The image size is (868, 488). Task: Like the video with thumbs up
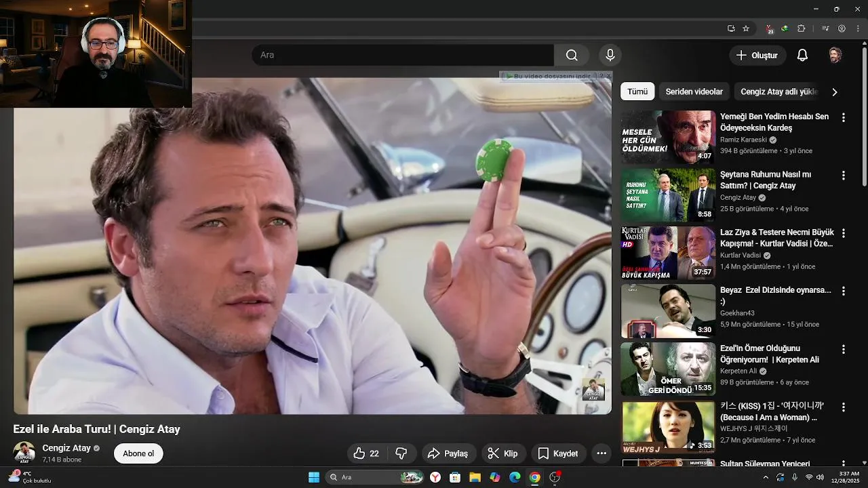(x=366, y=453)
